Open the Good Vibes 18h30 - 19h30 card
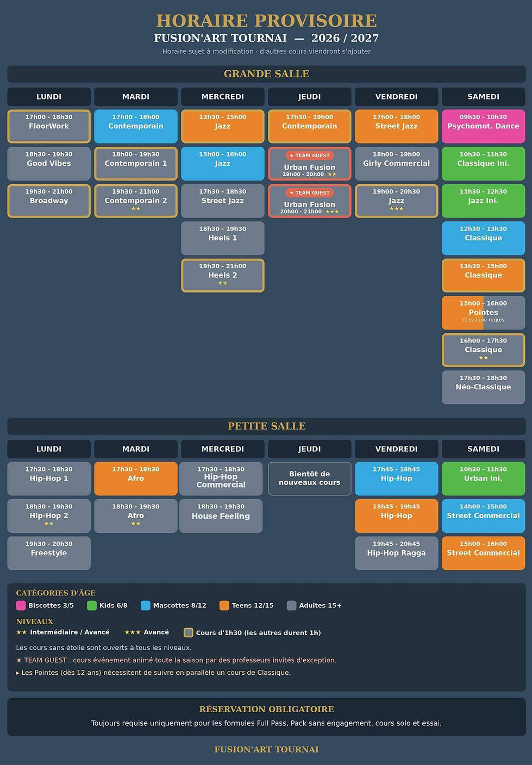The width and height of the screenshot is (532, 765). 49,164
